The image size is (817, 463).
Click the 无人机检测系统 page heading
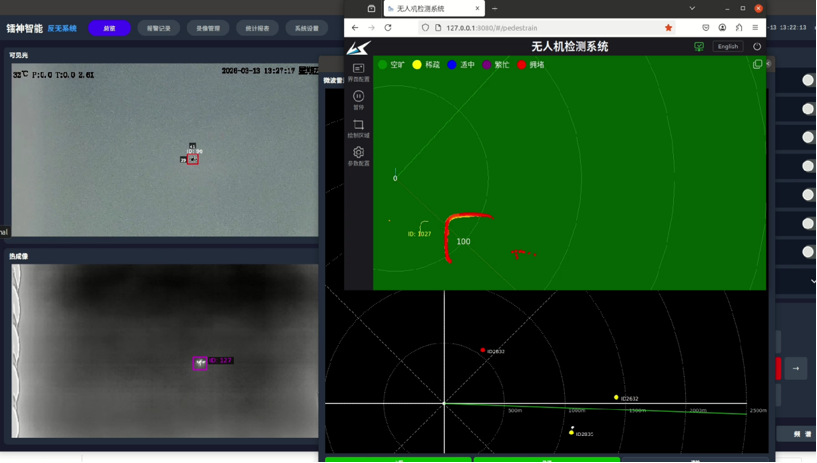(570, 46)
